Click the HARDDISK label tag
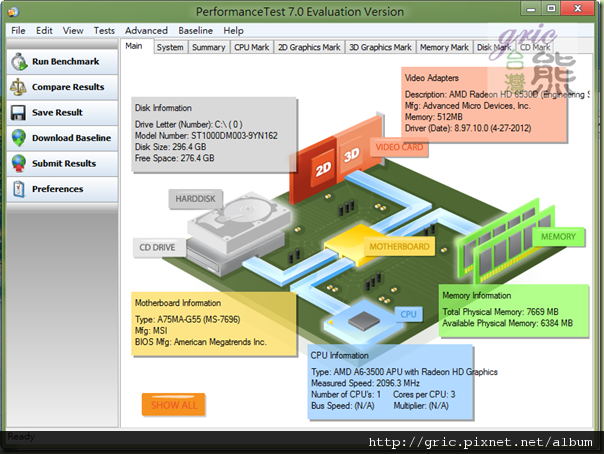The image size is (604, 454). 195,199
